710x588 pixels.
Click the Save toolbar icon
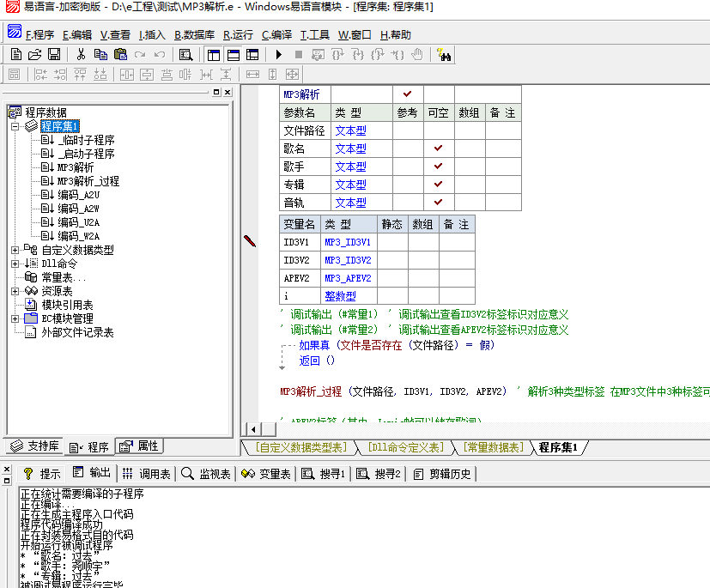[54, 55]
